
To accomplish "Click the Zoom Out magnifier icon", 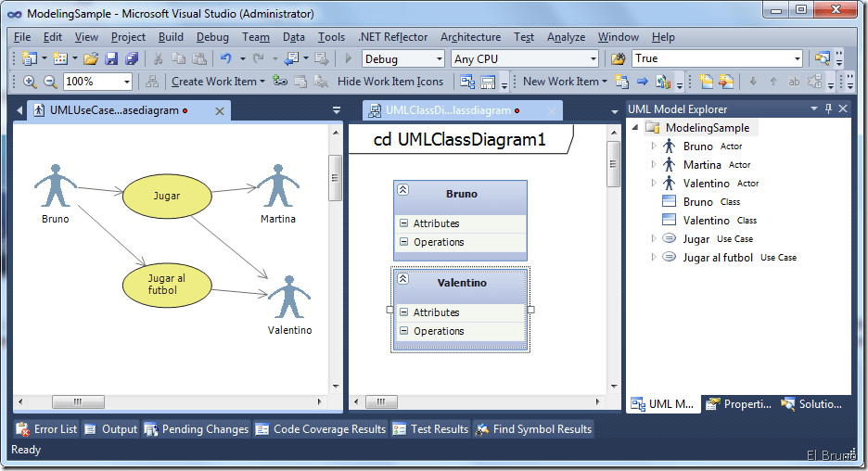I will coord(50,82).
